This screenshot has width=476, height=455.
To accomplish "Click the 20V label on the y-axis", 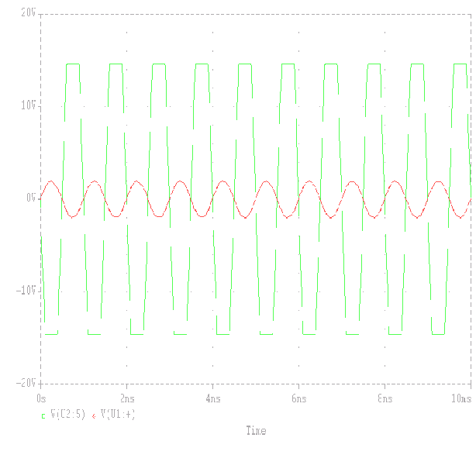I will 29,13.
